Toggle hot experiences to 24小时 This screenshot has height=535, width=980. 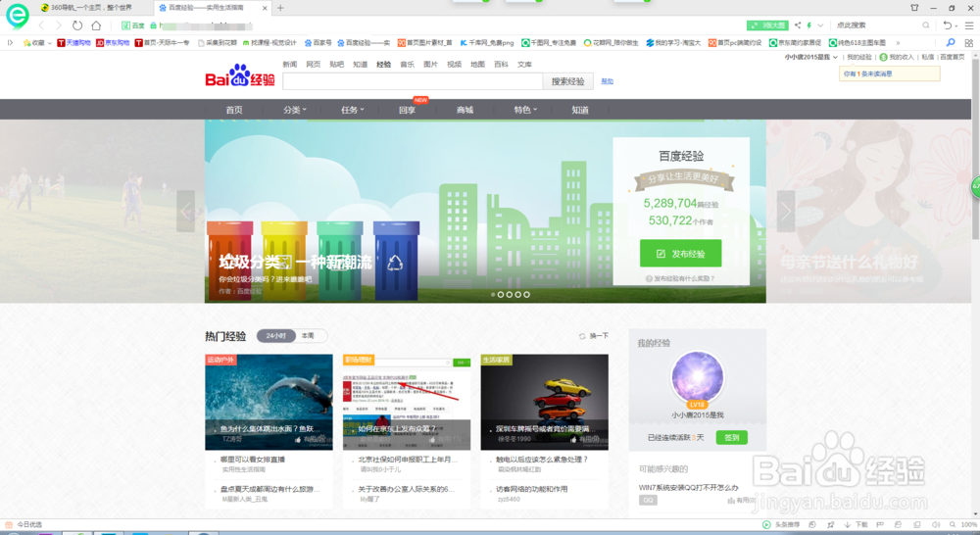pyautogui.click(x=275, y=336)
